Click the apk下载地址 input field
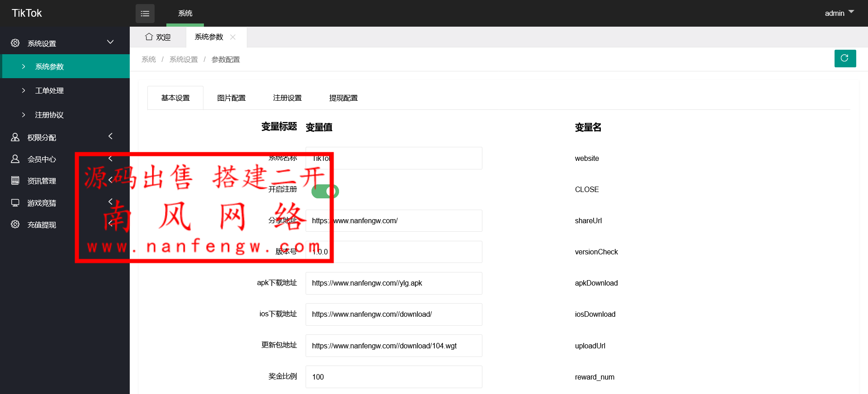The width and height of the screenshot is (868, 394). (x=393, y=283)
